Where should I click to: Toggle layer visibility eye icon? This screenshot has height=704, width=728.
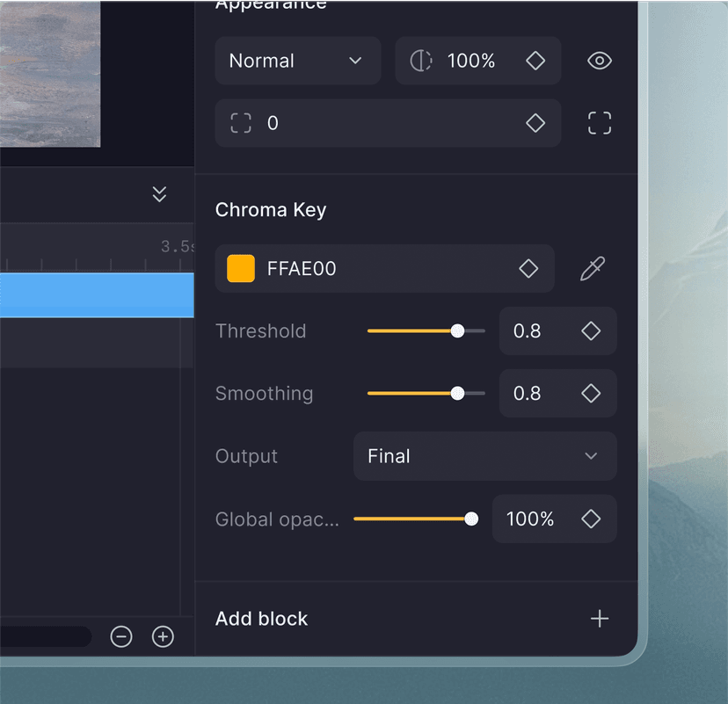click(600, 61)
